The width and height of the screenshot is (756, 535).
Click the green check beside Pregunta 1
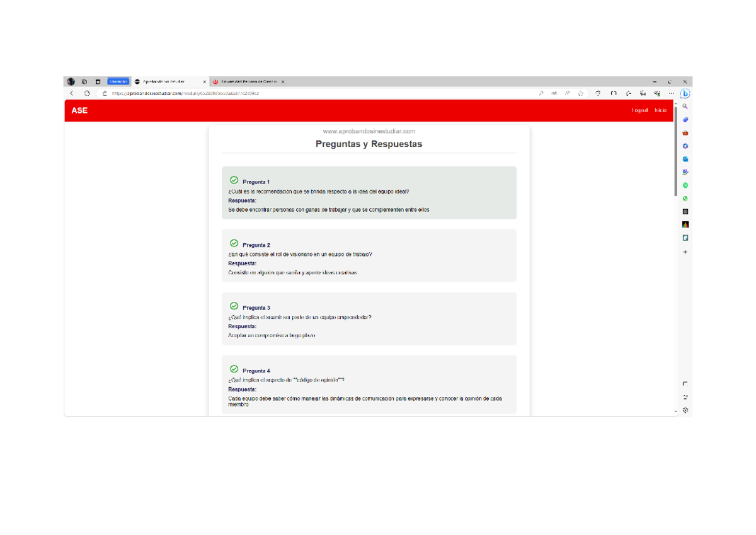(x=233, y=181)
